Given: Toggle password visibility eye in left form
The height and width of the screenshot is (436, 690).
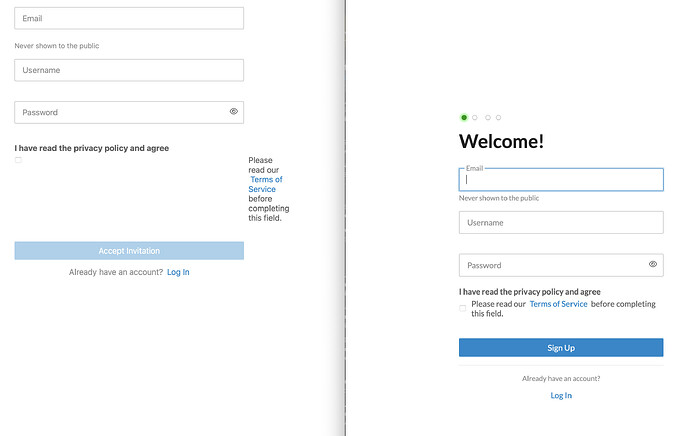Looking at the screenshot, I should (234, 112).
